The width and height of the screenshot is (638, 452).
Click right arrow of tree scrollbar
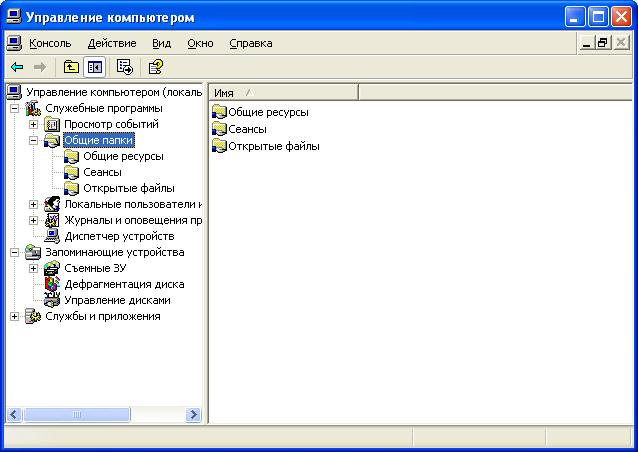point(194,415)
